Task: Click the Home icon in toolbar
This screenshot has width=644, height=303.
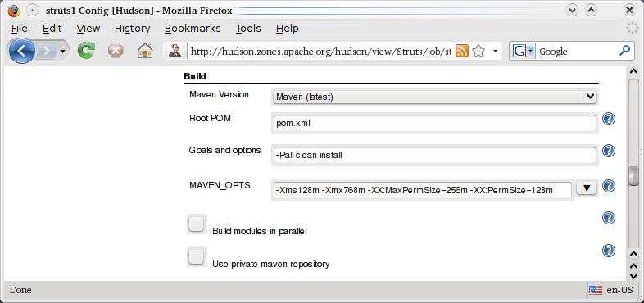Action: click(145, 52)
